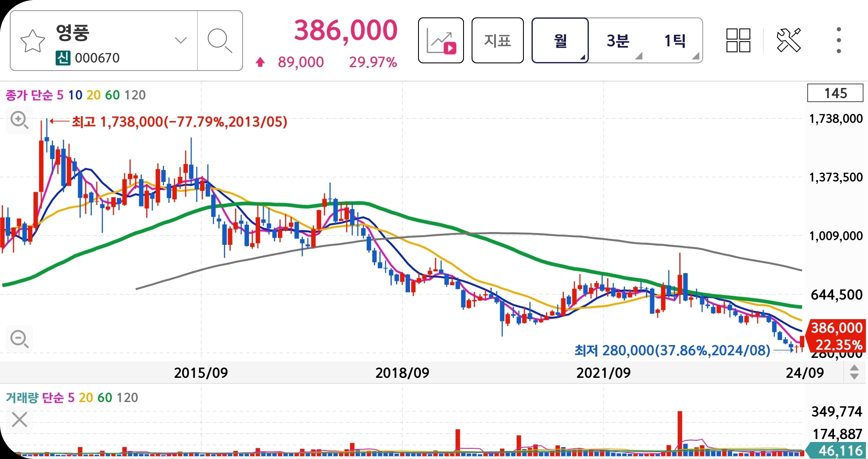The height and width of the screenshot is (459, 868).
Task: Click the 89,000 price change value
Action: click(301, 62)
